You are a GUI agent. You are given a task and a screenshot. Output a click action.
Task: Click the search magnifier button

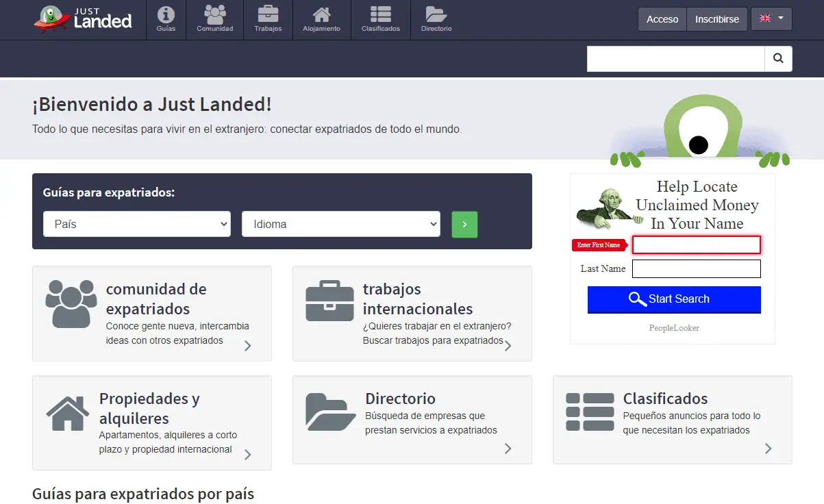point(778,59)
